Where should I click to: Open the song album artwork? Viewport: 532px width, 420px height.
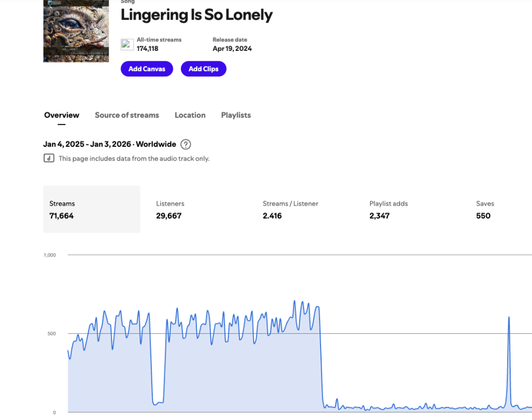pos(76,31)
